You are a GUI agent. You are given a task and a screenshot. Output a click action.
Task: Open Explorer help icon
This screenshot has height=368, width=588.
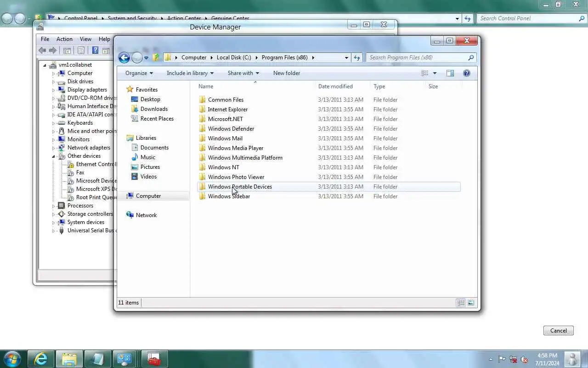467,73
